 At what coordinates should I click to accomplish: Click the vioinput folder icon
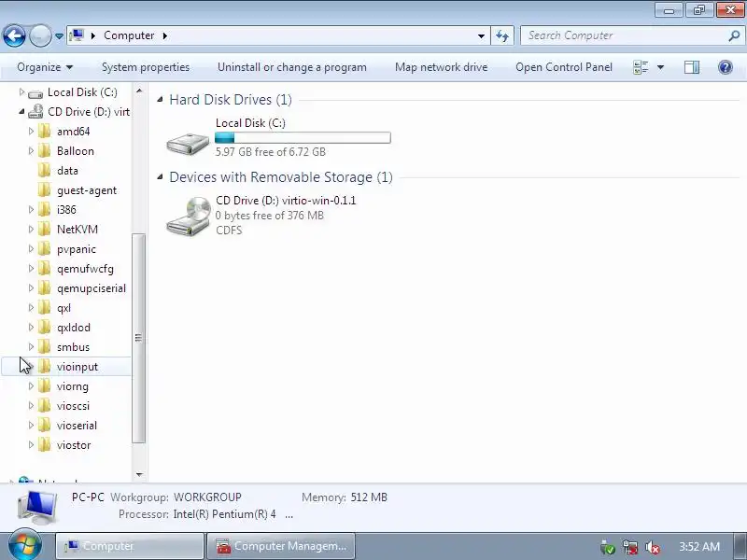point(44,367)
